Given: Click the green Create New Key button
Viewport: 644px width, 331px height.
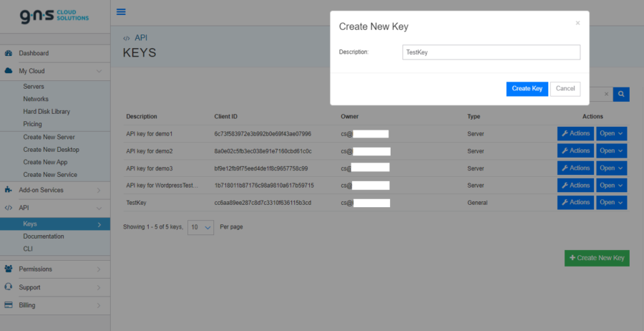Looking at the screenshot, I should click(597, 258).
